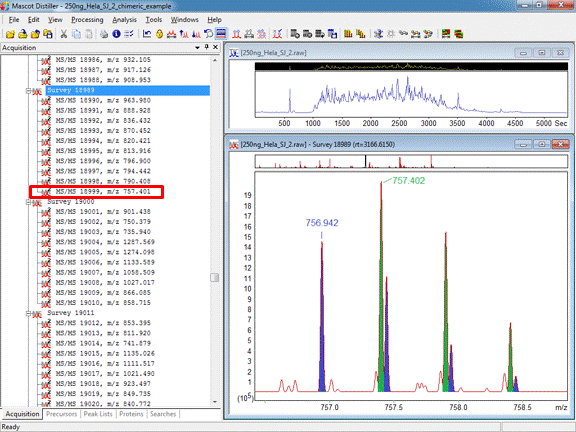Select MS/MS 19015, m/z 1135.026 row
This screenshot has width=576, height=432.
pyautogui.click(x=105, y=353)
